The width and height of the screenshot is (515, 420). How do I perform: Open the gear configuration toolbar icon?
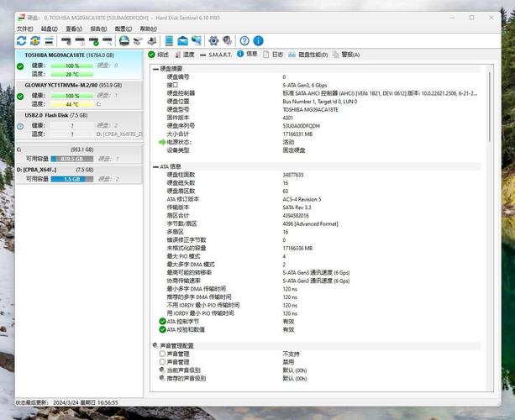click(213, 40)
